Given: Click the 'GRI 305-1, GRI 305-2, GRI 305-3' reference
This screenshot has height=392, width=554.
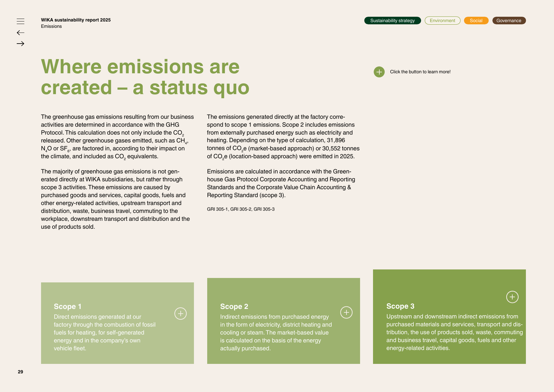Looking at the screenshot, I should point(241,209).
